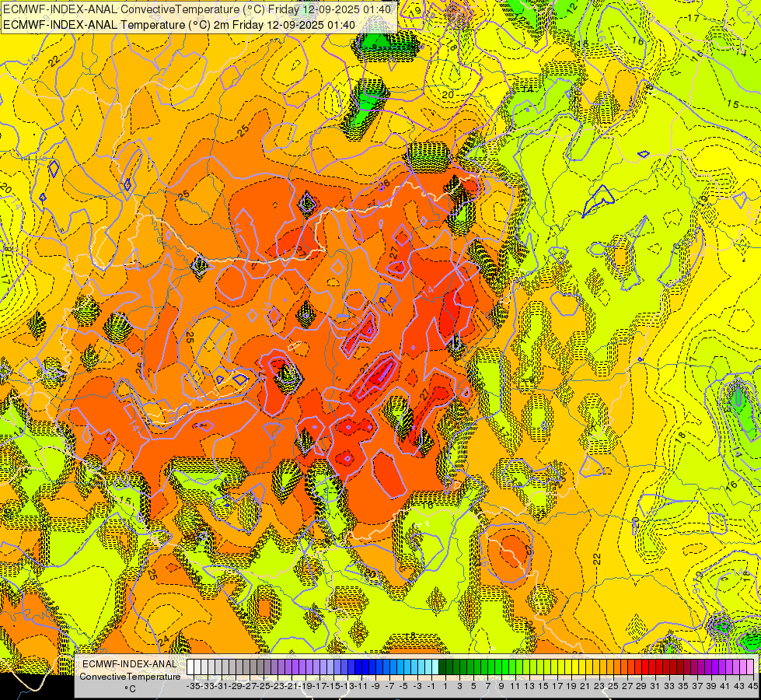The height and width of the screenshot is (700, 761).
Task: Select the darkest green swatch in the legend
Action: point(442,667)
